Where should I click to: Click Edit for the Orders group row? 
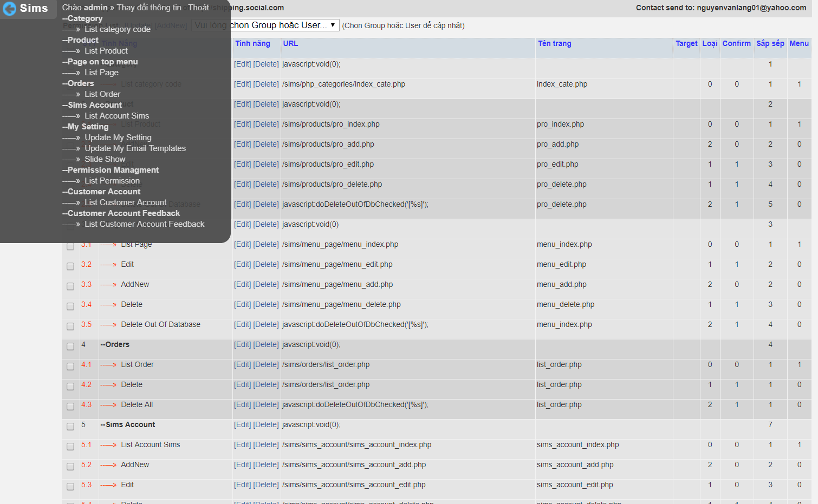tap(242, 344)
